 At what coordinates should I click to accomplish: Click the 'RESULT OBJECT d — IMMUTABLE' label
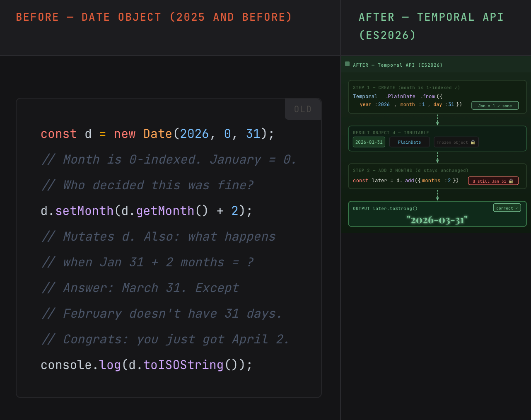click(391, 133)
